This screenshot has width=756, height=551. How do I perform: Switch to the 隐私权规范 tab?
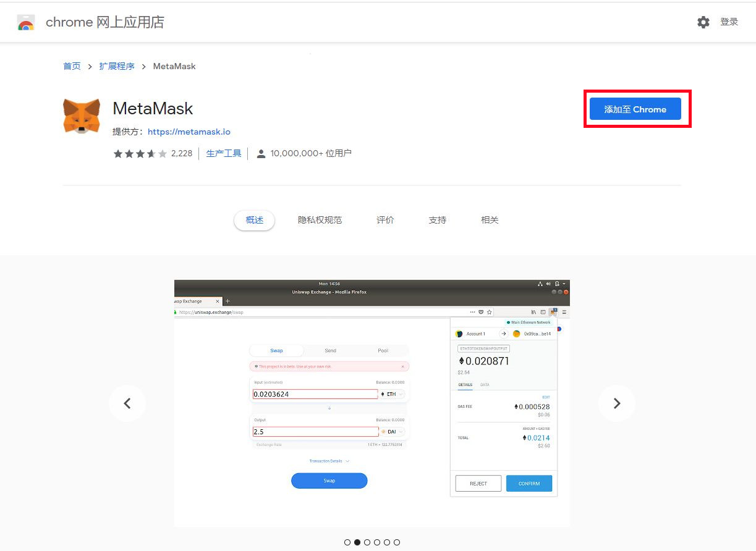(x=320, y=220)
